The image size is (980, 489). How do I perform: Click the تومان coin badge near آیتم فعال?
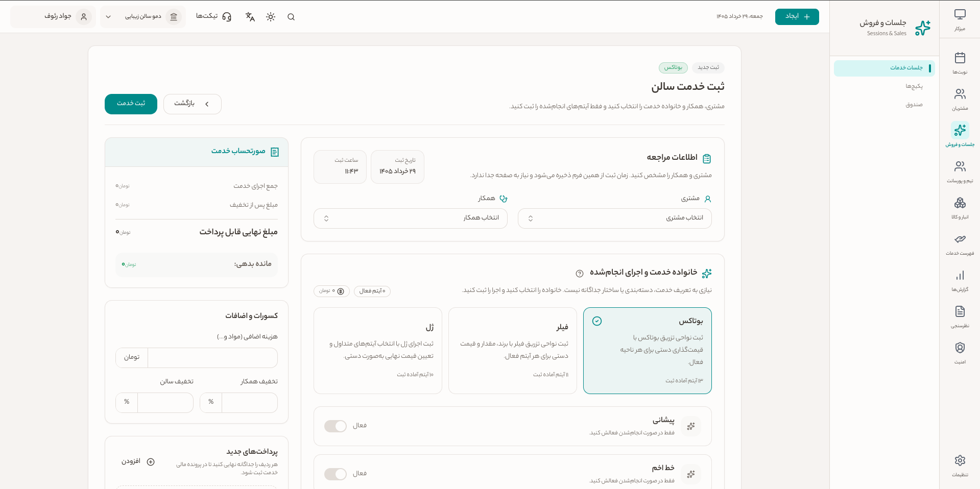[x=331, y=291]
